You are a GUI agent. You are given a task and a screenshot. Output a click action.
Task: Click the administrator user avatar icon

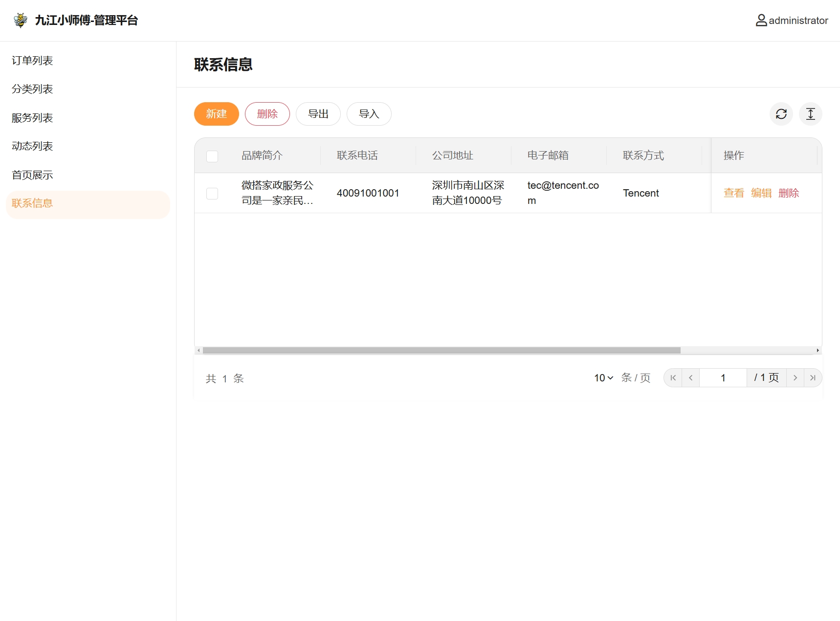761,21
